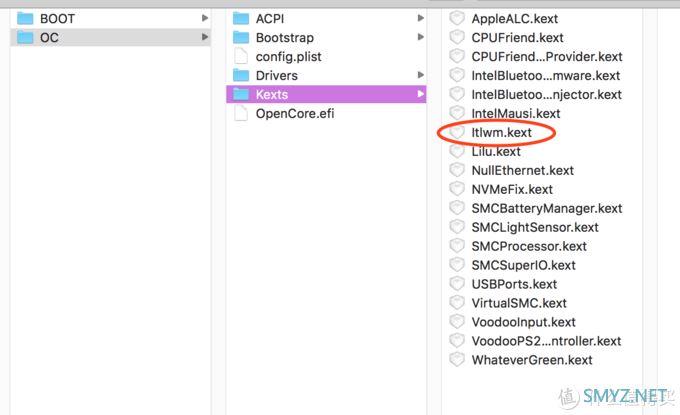Image resolution: width=680 pixels, height=415 pixels.
Task: Click the OpenCore.efi file icon
Action: coord(241,113)
